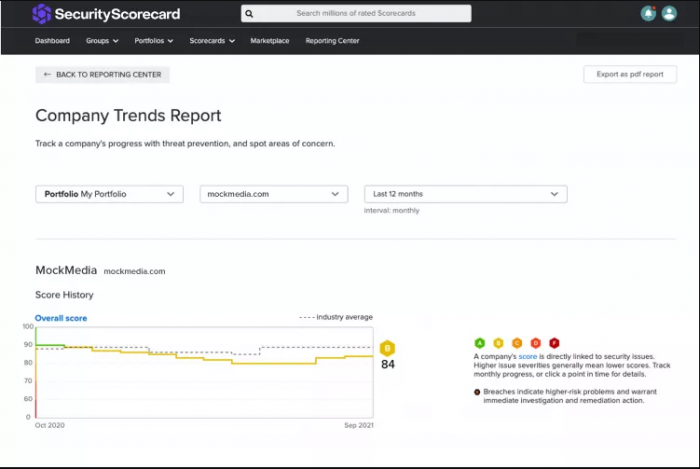Click Back to Reporting Center button
This screenshot has height=469, width=700.
click(102, 75)
